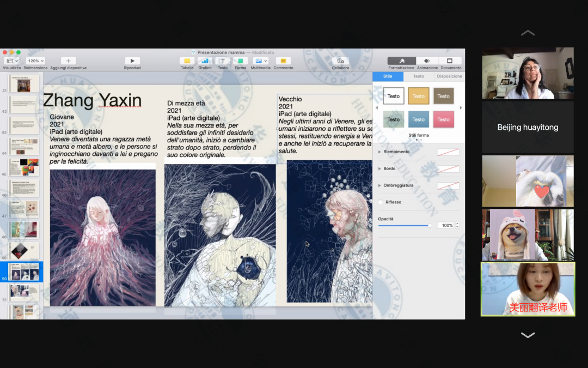Enable the Riflesso checkbox

pyautogui.click(x=381, y=202)
